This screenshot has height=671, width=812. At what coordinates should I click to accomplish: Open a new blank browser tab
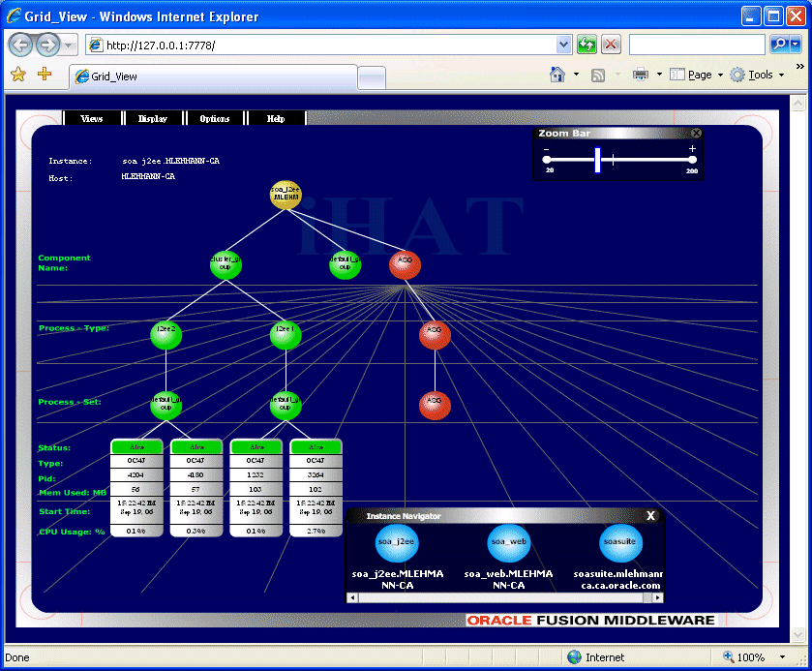click(x=372, y=78)
